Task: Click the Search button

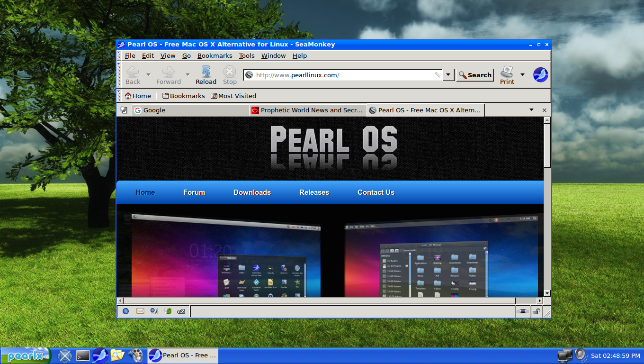Action: [x=474, y=74]
